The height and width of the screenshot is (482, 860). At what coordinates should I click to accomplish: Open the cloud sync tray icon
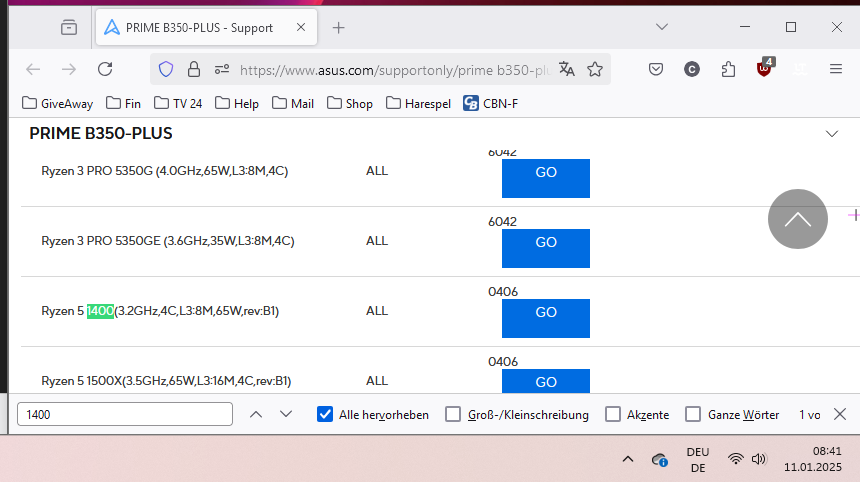pos(659,460)
